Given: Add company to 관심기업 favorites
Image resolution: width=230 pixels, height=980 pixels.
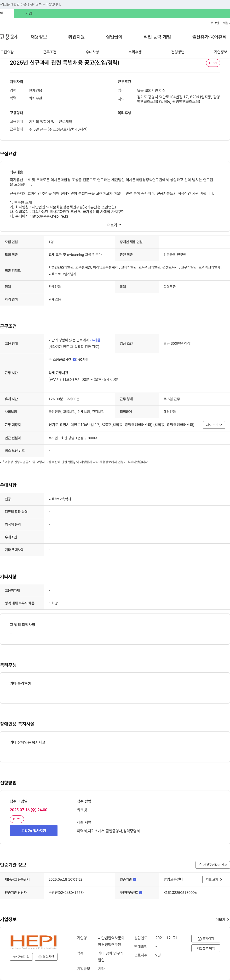Looking at the screenshot, I should tap(21, 957).
